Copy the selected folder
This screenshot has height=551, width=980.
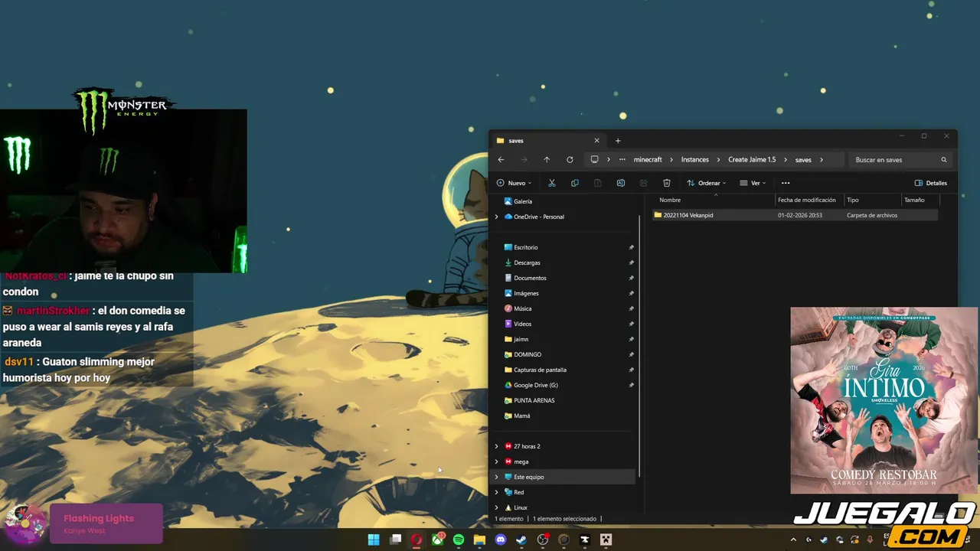(575, 183)
